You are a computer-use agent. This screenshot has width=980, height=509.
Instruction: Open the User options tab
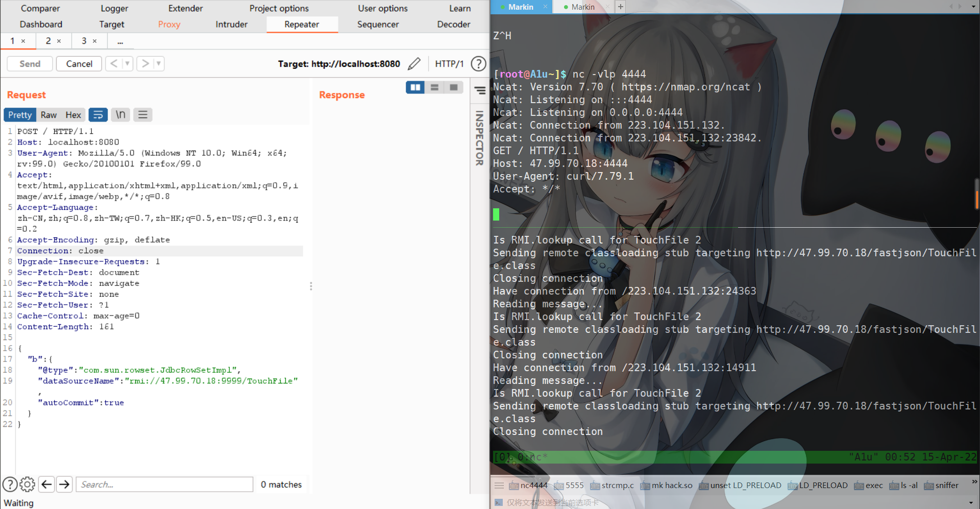click(383, 8)
